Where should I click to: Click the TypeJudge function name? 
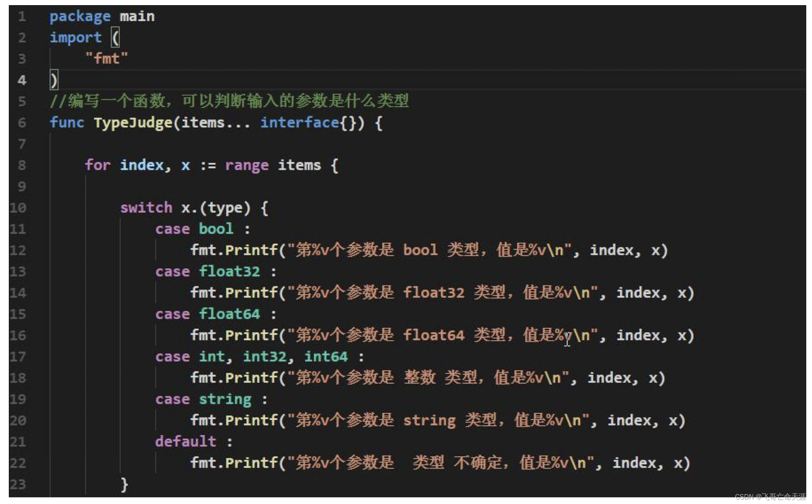pyautogui.click(x=133, y=123)
